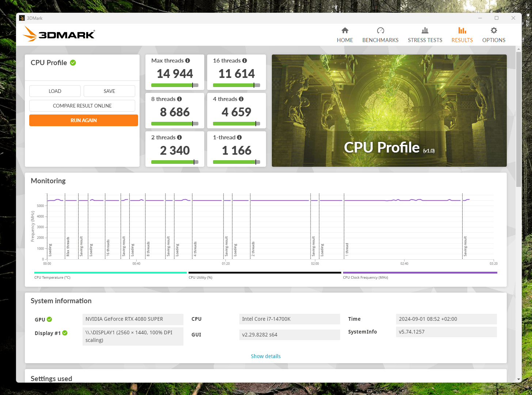The image size is (532, 395).
Task: Click the GPU green checkmark icon
Action: click(49, 319)
